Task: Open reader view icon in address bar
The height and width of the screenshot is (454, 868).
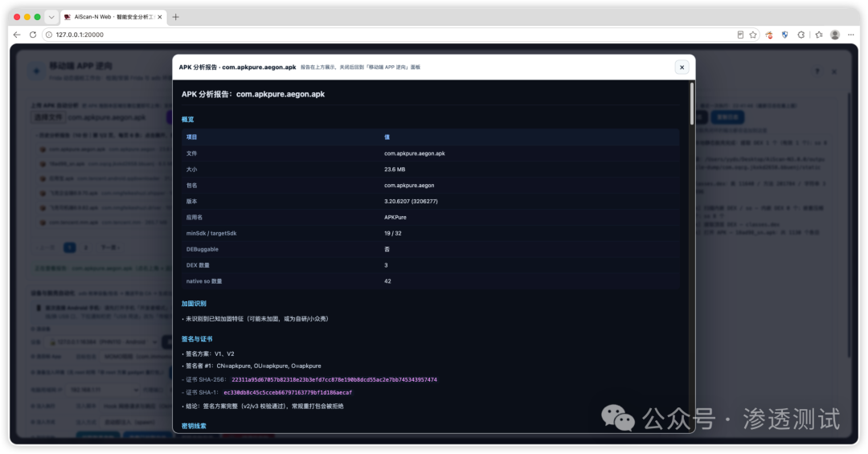Action: pos(740,35)
